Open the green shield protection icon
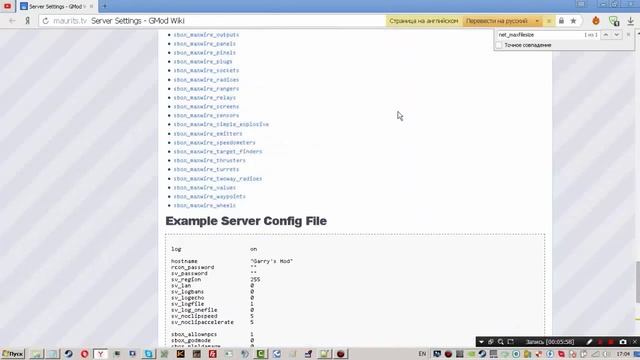The width and height of the screenshot is (640, 360). point(614,21)
